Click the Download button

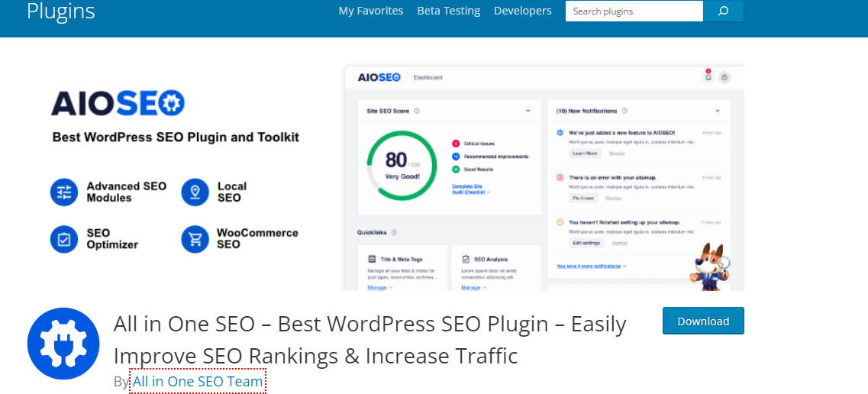(x=703, y=321)
